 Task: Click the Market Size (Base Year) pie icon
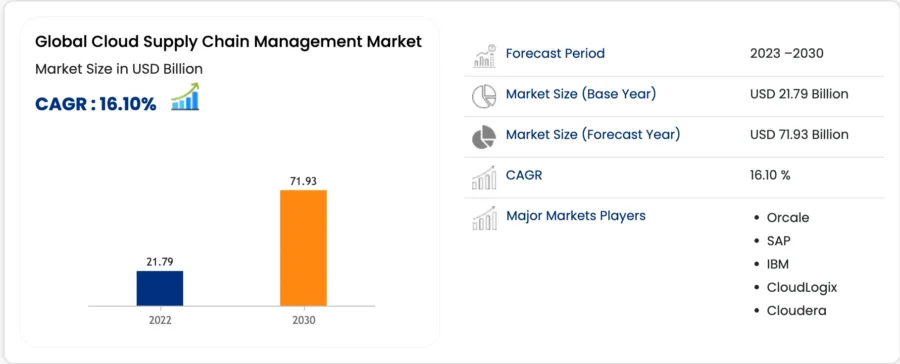click(484, 96)
